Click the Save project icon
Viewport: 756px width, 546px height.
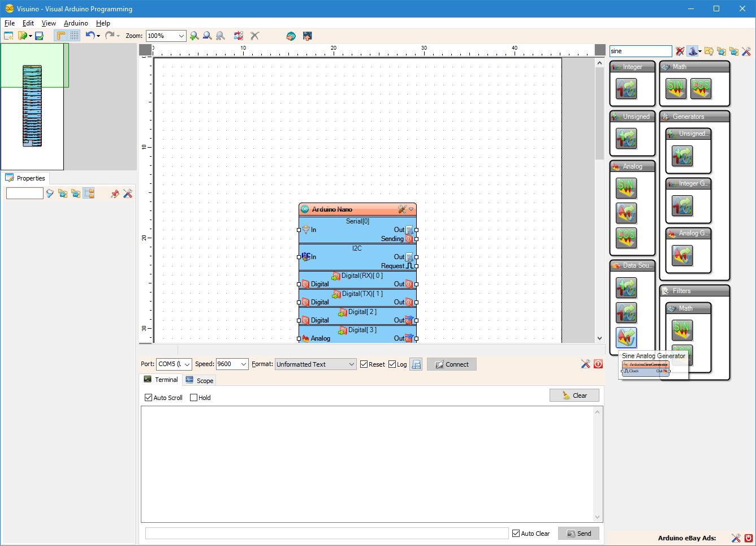pos(39,36)
